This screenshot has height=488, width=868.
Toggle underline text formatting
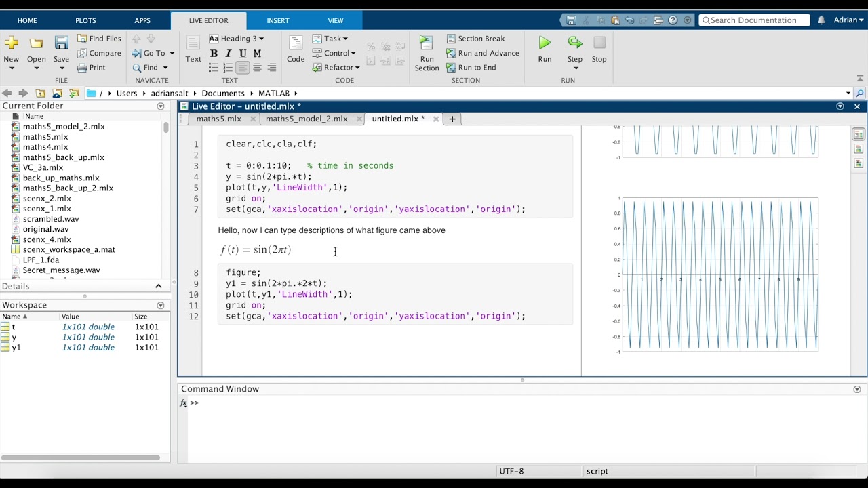pyautogui.click(x=243, y=54)
